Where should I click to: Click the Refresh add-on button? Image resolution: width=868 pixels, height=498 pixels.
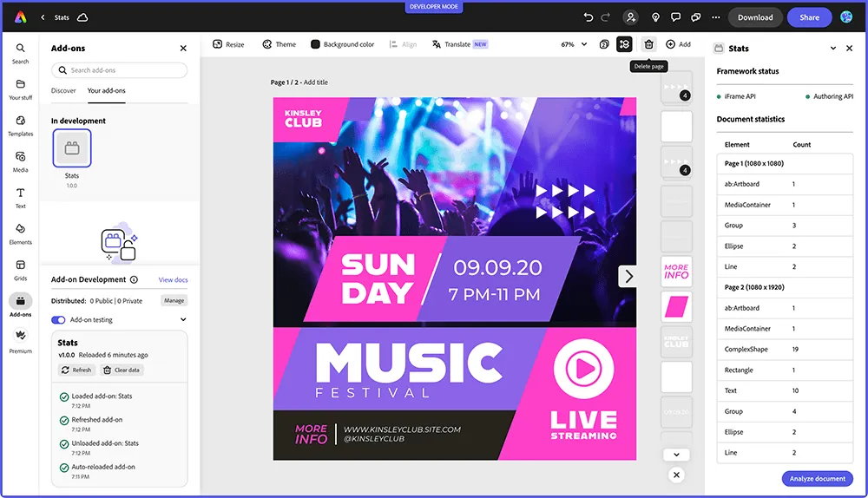point(76,370)
